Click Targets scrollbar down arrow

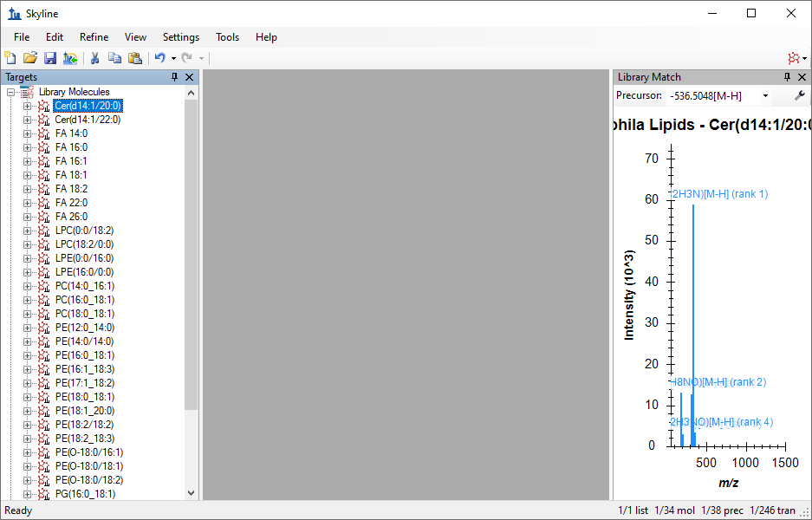point(192,493)
